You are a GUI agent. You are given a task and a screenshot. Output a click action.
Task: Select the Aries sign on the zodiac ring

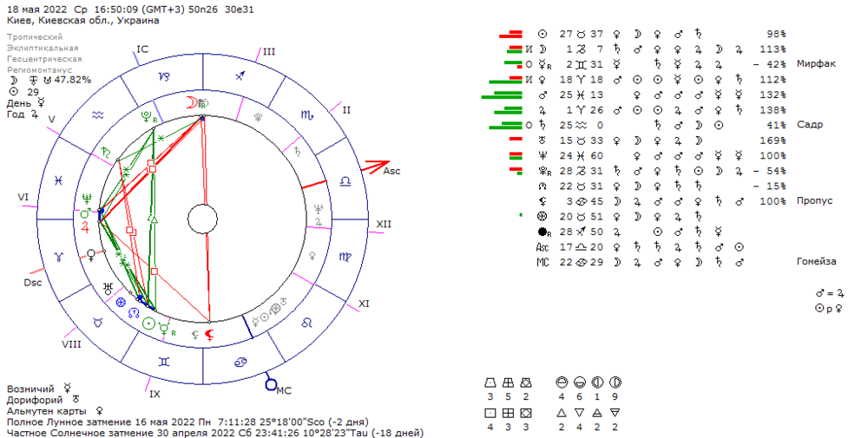pyautogui.click(x=59, y=257)
